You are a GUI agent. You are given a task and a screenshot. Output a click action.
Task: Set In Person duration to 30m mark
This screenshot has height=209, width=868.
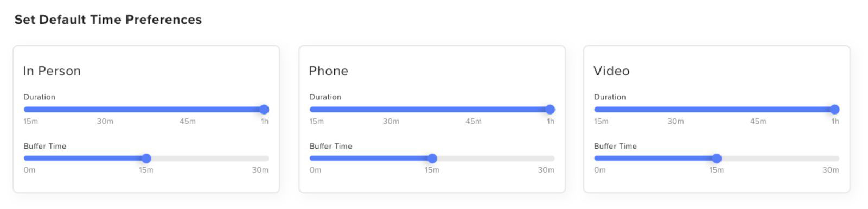click(105, 110)
